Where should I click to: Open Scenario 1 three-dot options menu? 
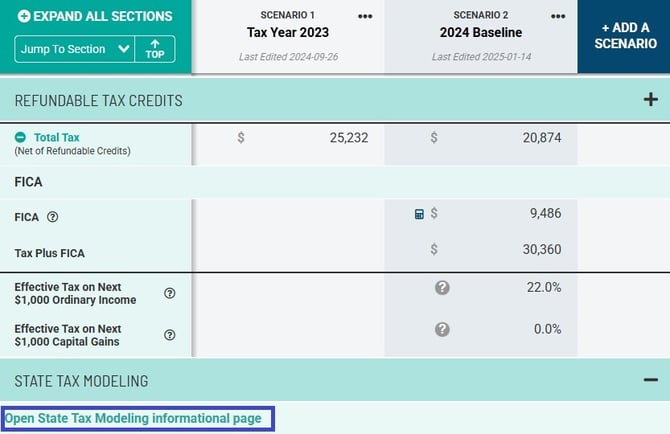tap(365, 16)
